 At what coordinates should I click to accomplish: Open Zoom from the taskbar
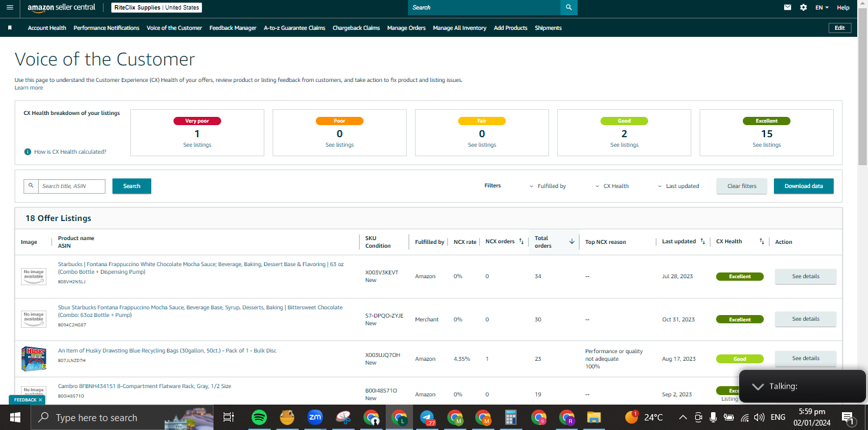315,417
